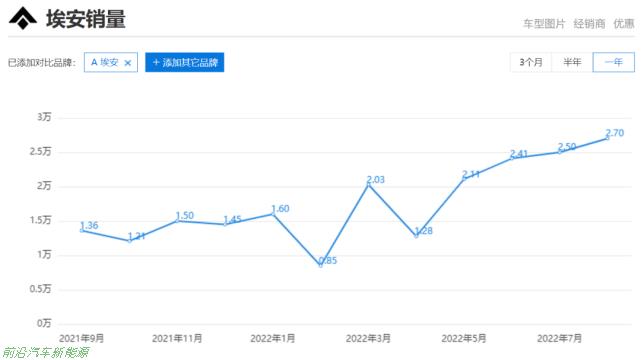This screenshot has height=360, width=641.
Task: Select the 半年 time range tab
Action: 572,63
